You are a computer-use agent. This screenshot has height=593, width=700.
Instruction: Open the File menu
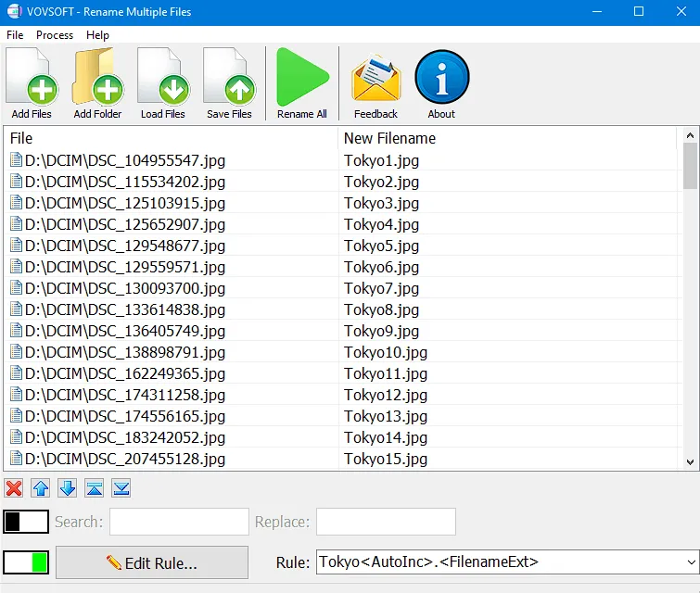coord(15,35)
